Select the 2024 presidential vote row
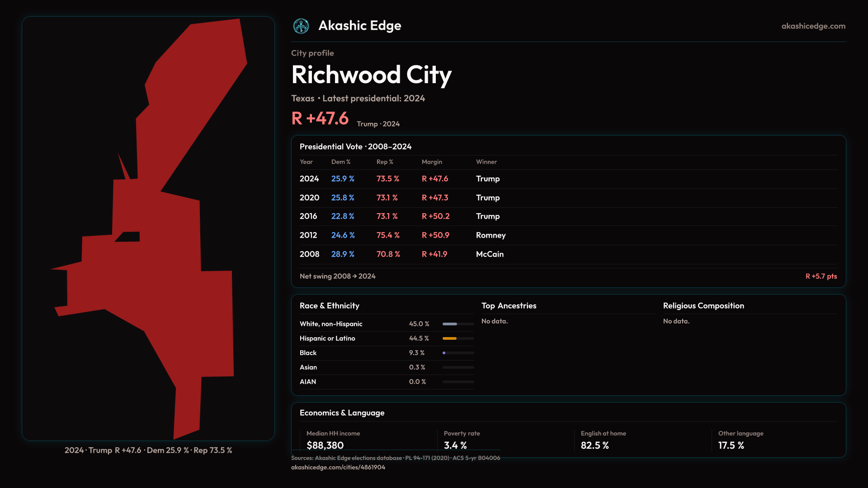Screen dimensions: 868x488 pyautogui.click(x=309, y=179)
